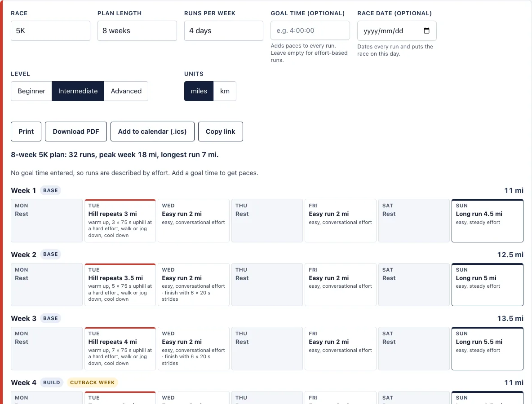Select Week 3 Wednesday Easy run card
532x404 pixels.
(x=193, y=348)
